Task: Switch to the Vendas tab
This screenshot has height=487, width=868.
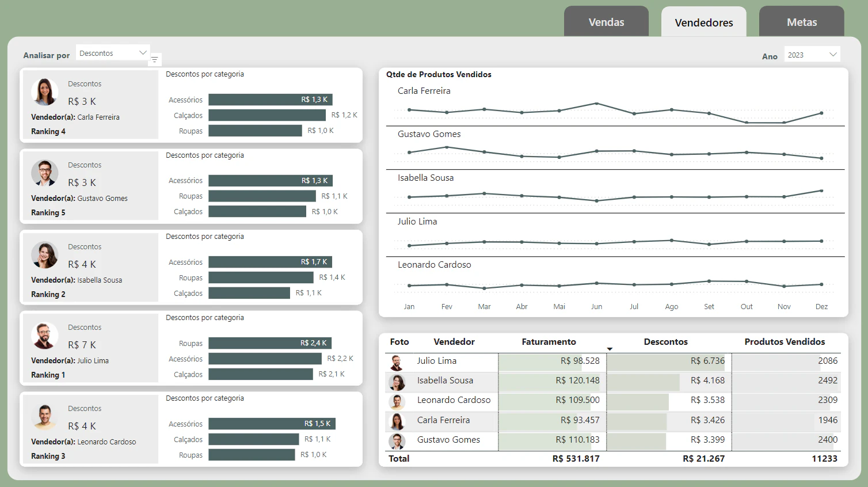Action: click(x=606, y=22)
